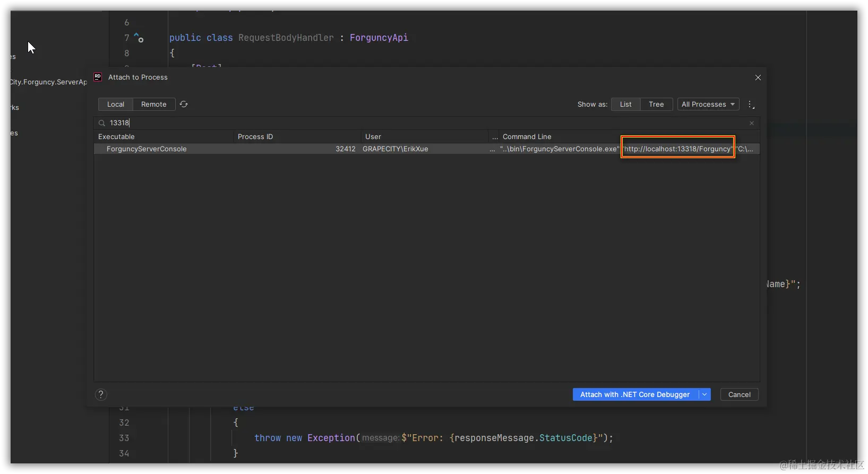Click the RequestBodyHandler class name in the editor
This screenshot has width=868, height=474.
tap(286, 38)
